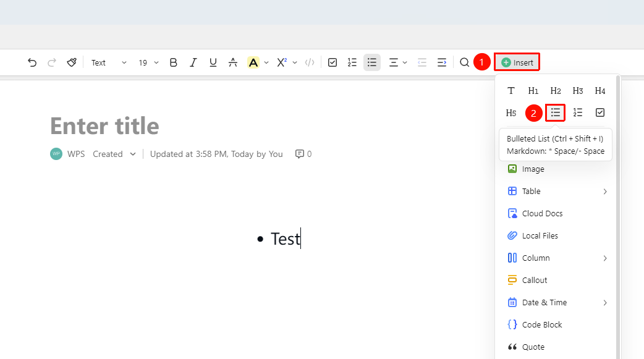This screenshot has width=644, height=359.
Task: Open the search magnifier
Action: point(465,62)
